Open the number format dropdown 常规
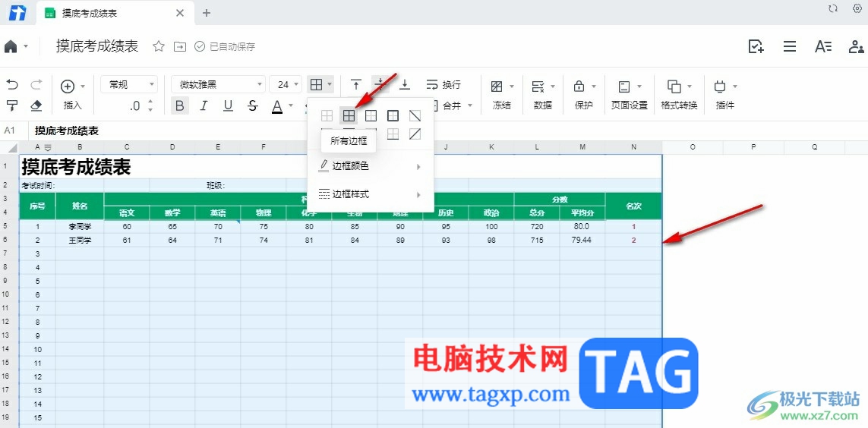The width and height of the screenshot is (868, 428). (129, 84)
